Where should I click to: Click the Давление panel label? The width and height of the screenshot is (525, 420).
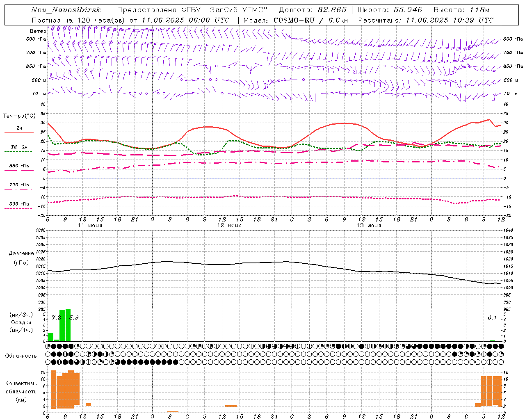21,253
